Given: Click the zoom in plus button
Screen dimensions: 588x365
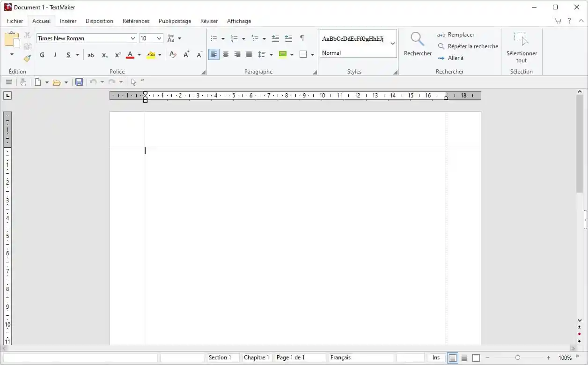Looking at the screenshot, I should pos(548,358).
